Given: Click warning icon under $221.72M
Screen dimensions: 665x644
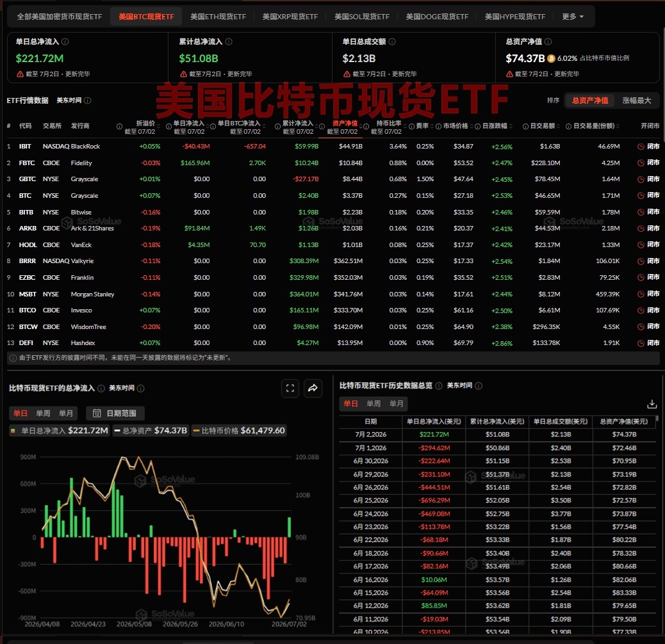Looking at the screenshot, I should pos(20,74).
